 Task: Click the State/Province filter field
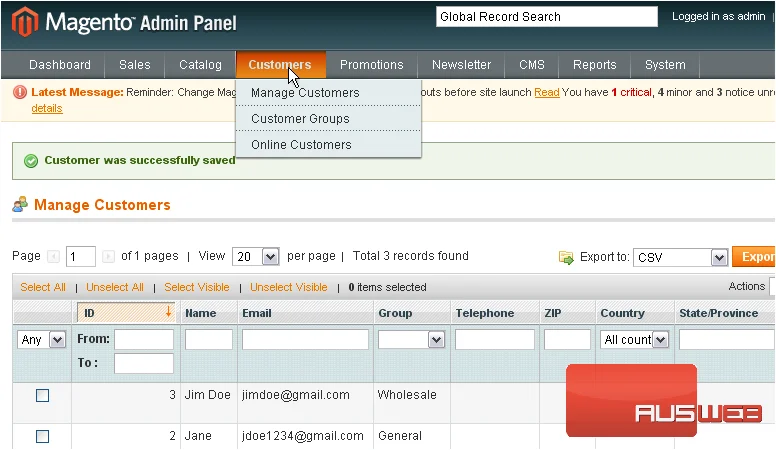[x=727, y=340]
